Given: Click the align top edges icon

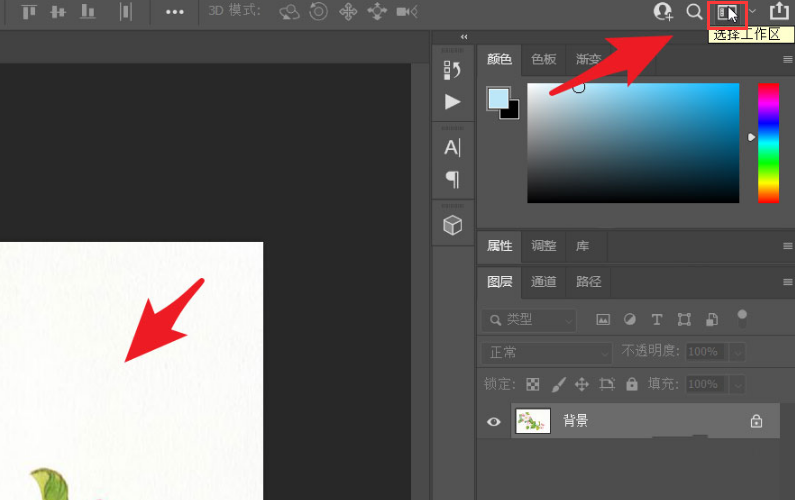Looking at the screenshot, I should 29,12.
